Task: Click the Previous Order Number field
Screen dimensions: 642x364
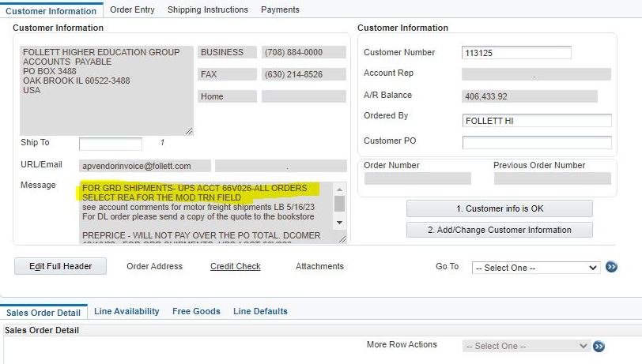Action: click(x=553, y=178)
